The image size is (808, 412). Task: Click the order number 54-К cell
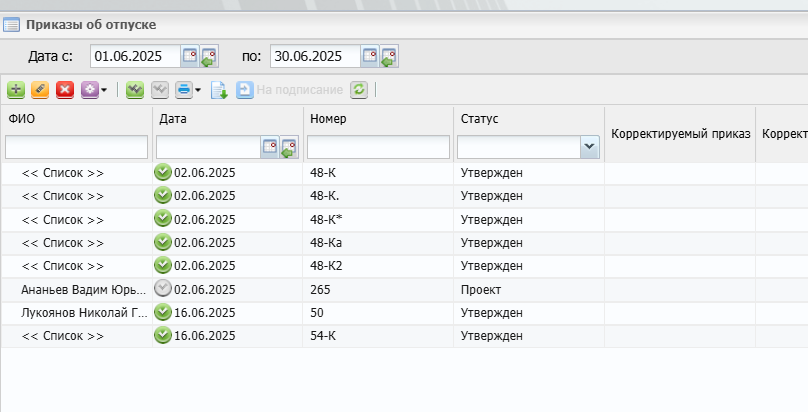click(x=378, y=336)
